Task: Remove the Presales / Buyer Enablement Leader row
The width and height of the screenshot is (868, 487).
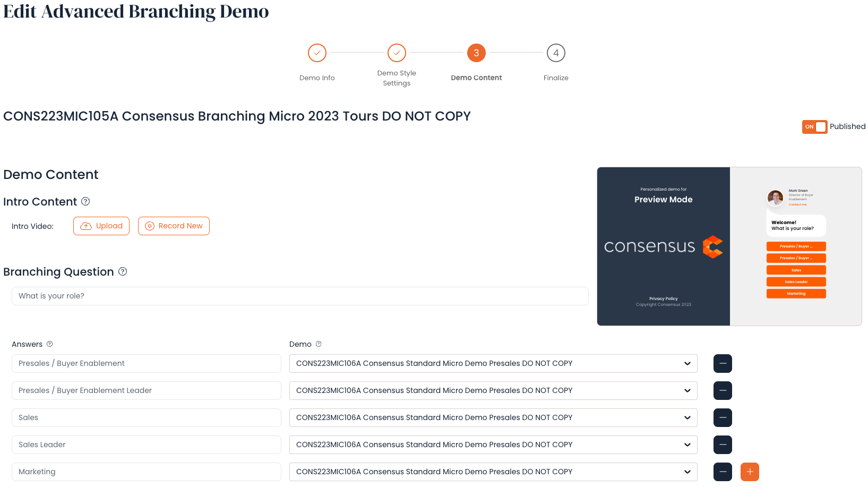Action: coord(723,390)
